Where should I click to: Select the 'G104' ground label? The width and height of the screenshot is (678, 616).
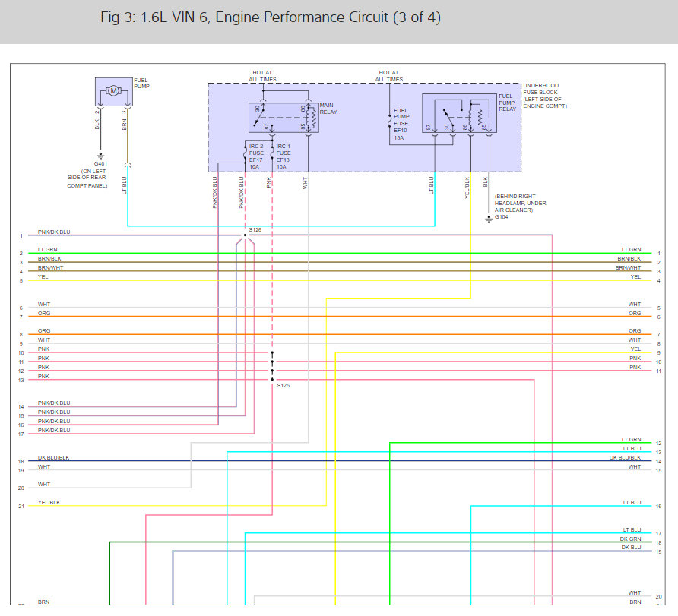click(501, 216)
